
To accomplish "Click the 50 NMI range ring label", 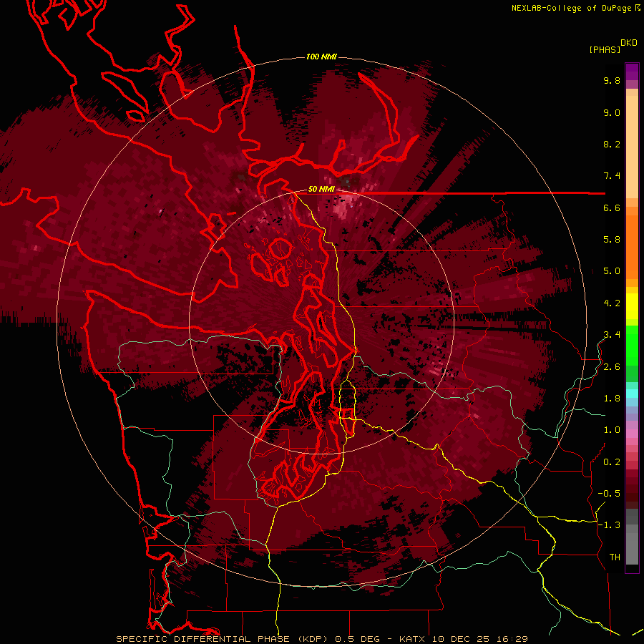I will click(321, 189).
